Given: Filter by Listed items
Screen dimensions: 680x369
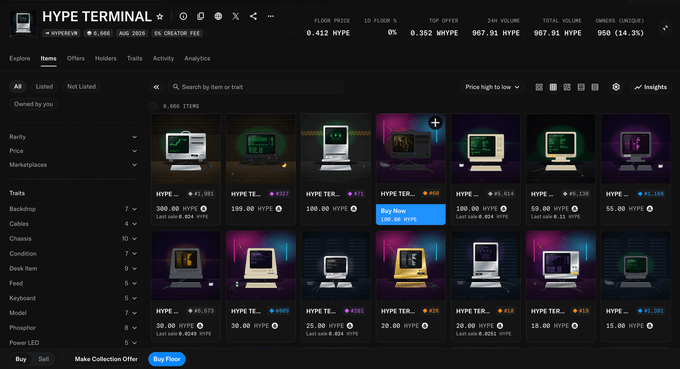Looking at the screenshot, I should click(44, 87).
